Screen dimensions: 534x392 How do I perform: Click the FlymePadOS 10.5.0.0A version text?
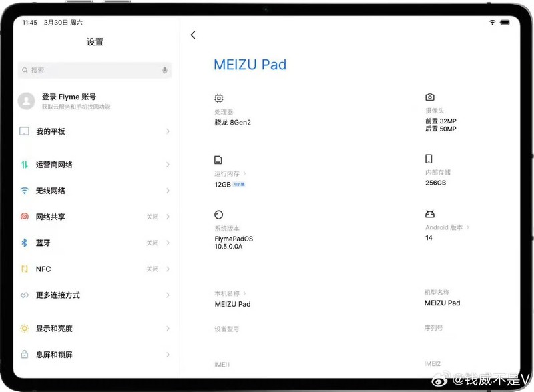[x=234, y=243]
